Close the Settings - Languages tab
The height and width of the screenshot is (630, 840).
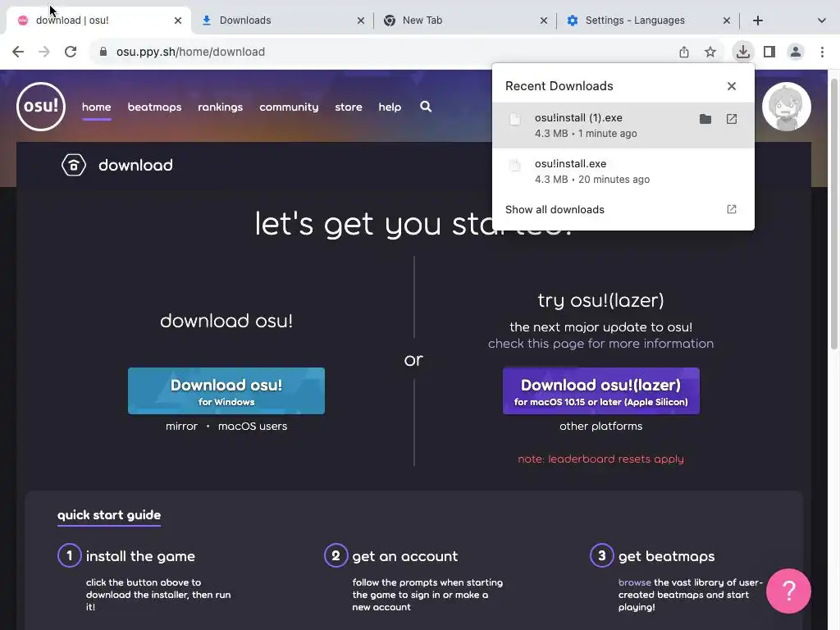(x=727, y=21)
